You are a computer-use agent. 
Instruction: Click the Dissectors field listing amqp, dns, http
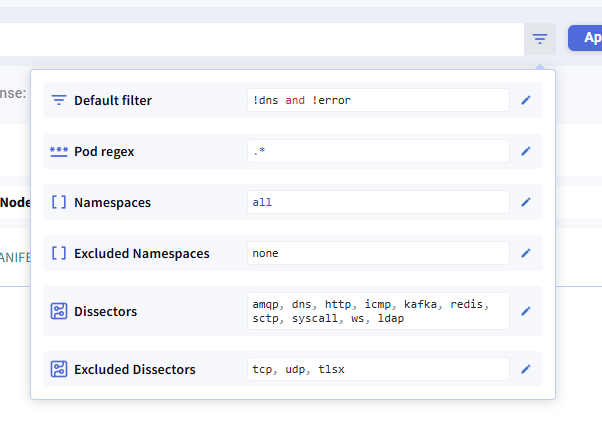pos(378,311)
